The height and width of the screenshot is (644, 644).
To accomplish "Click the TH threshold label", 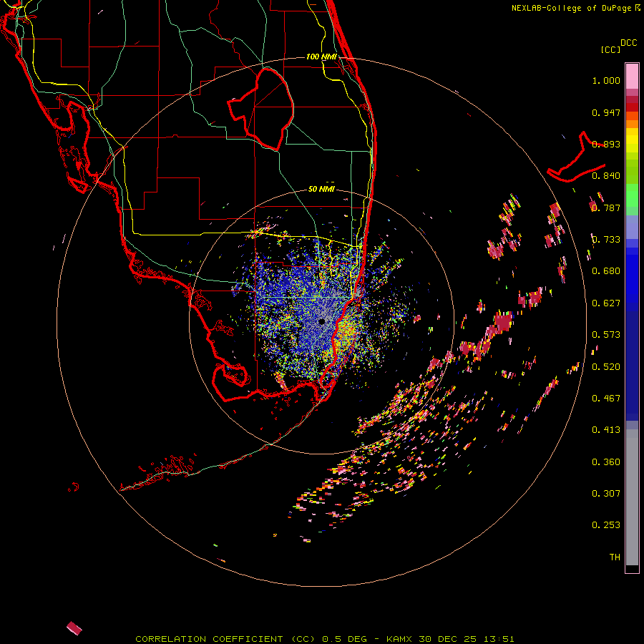I will (615, 557).
